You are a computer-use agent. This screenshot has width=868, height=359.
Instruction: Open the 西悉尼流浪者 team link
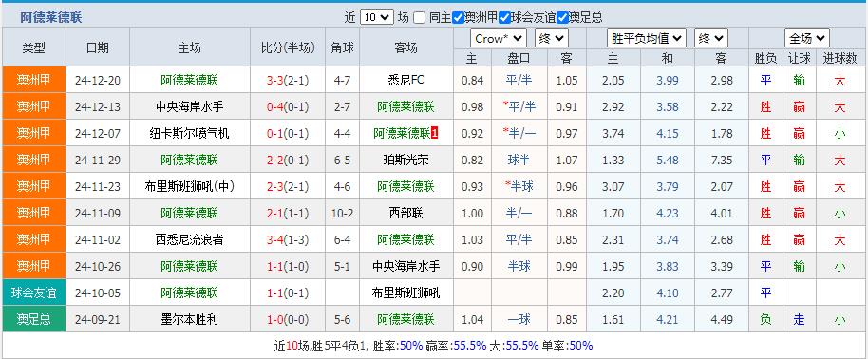click(x=189, y=239)
